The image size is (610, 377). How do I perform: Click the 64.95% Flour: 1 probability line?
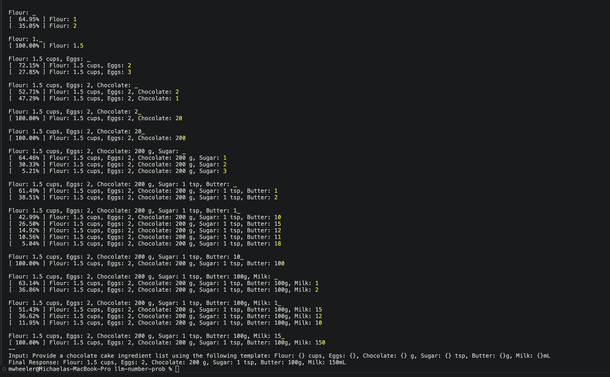coord(42,19)
